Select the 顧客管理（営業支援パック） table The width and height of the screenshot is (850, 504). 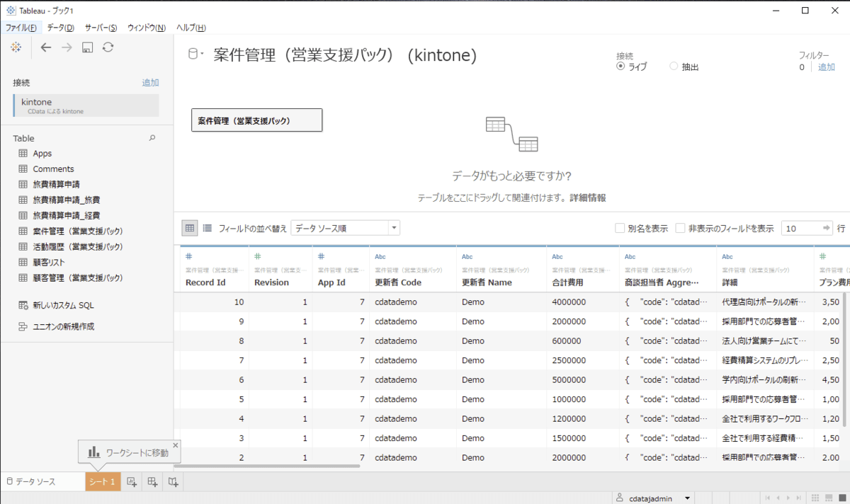coord(78,278)
